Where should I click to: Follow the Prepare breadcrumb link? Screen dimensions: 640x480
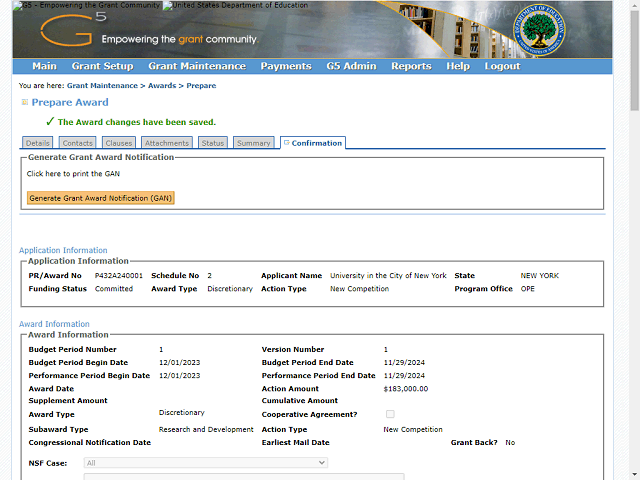201,86
